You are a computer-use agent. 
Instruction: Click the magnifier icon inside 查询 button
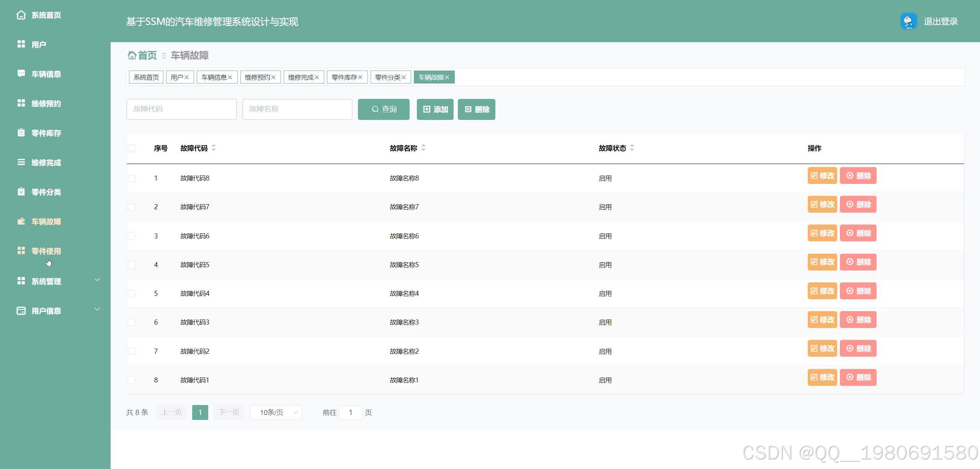click(x=375, y=109)
